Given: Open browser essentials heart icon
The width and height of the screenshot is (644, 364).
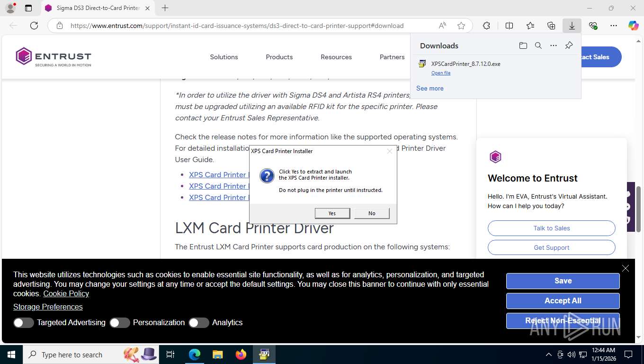Looking at the screenshot, I should click(593, 26).
